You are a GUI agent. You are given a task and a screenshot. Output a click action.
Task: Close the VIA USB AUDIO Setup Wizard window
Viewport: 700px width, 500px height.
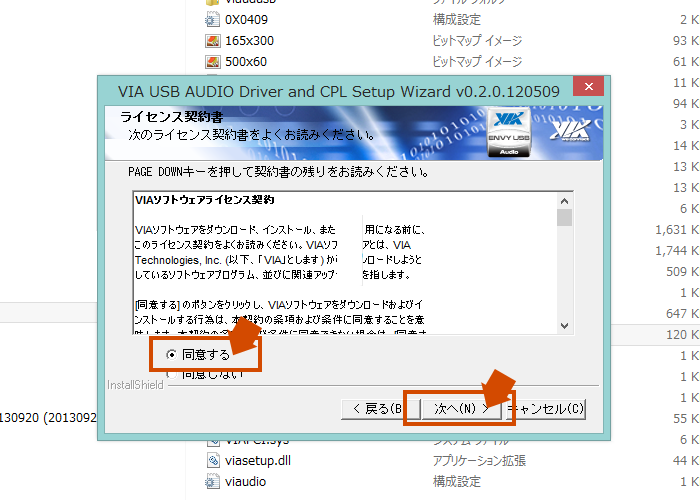588,86
